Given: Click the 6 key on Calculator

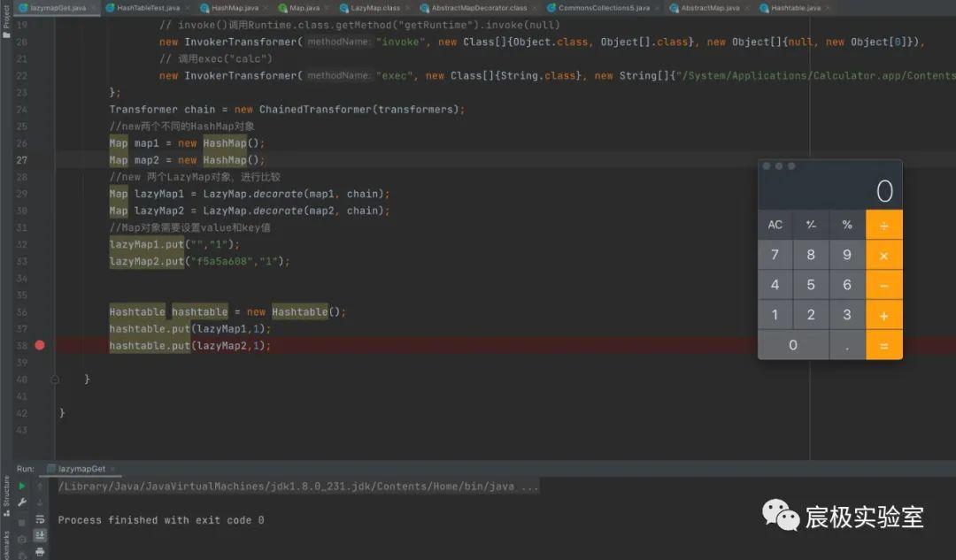Looking at the screenshot, I should (847, 285).
